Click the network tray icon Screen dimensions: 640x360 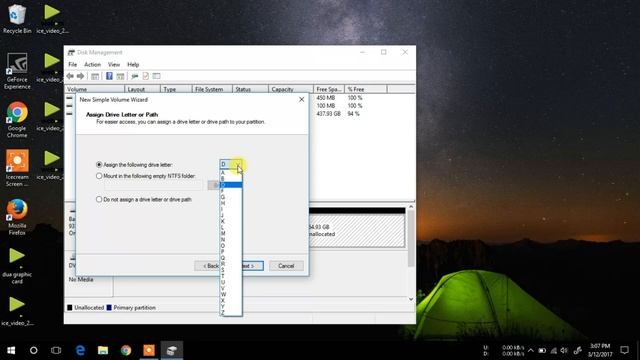click(553, 351)
